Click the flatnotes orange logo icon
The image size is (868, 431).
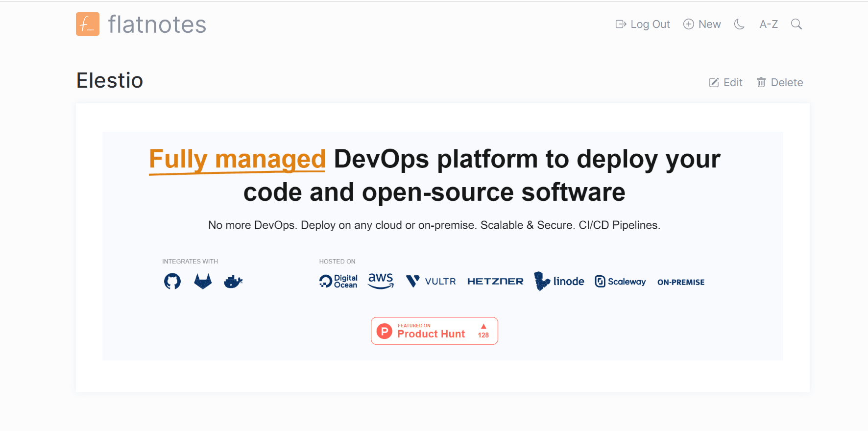coord(88,24)
